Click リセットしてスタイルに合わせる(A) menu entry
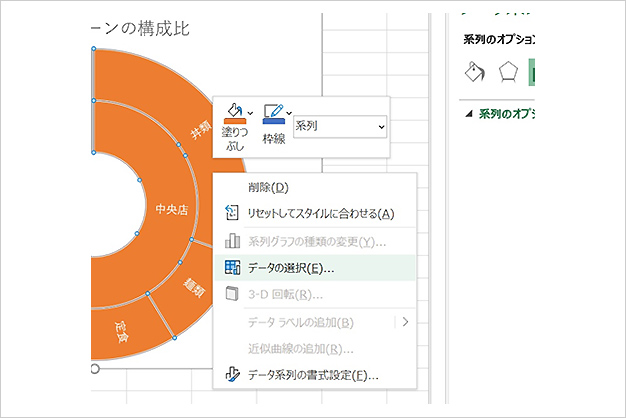Image resolution: width=626 pixels, height=418 pixels. tap(320, 213)
